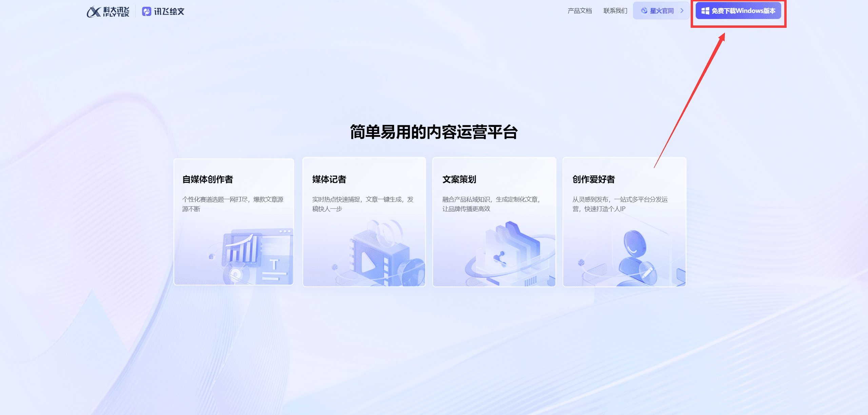Select the 自媒体创作者 card title
Screen dimensions: 868x415
point(208,179)
